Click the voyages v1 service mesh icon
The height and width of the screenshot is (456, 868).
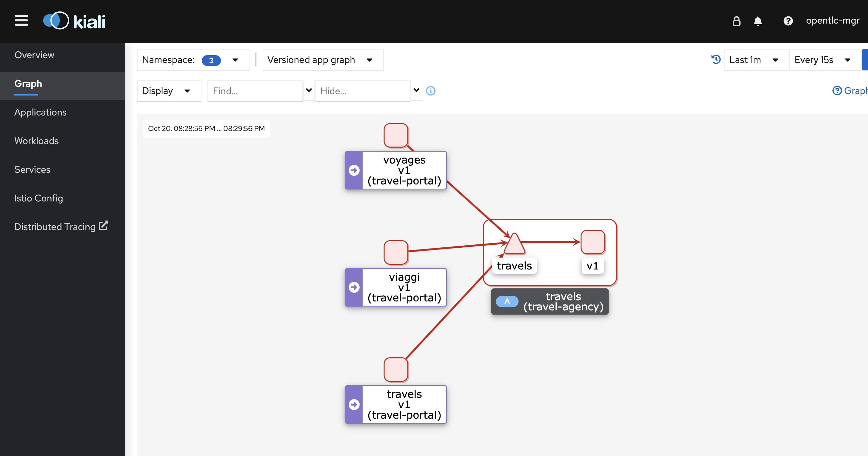[x=354, y=170]
